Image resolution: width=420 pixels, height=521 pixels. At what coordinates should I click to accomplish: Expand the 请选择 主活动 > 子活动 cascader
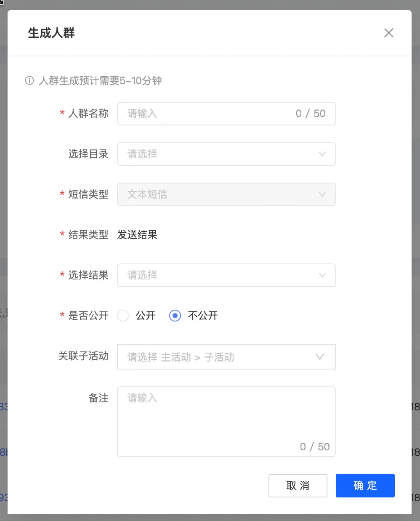point(226,357)
